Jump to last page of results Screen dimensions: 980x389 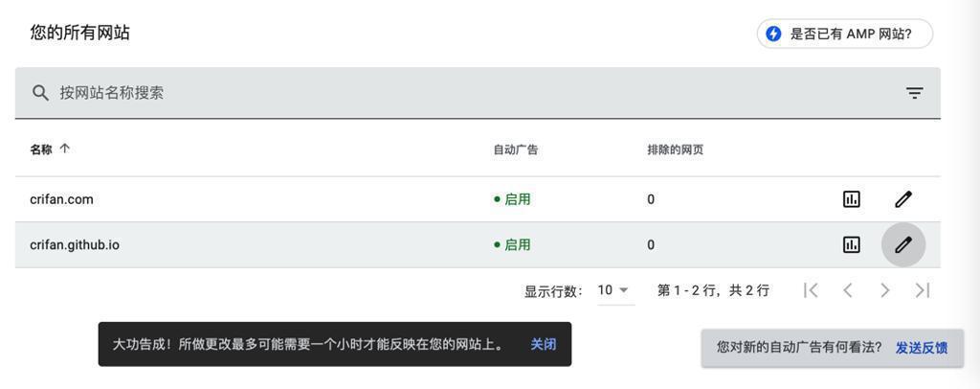[923, 290]
